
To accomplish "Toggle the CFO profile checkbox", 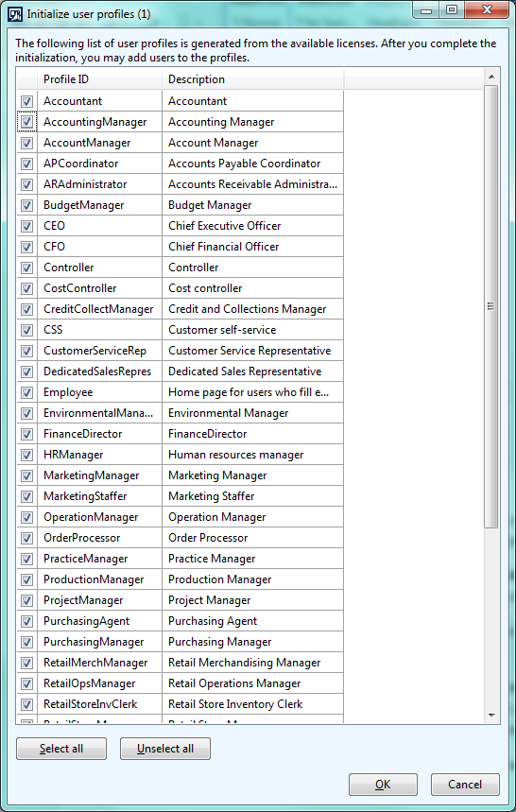I will pyautogui.click(x=26, y=247).
